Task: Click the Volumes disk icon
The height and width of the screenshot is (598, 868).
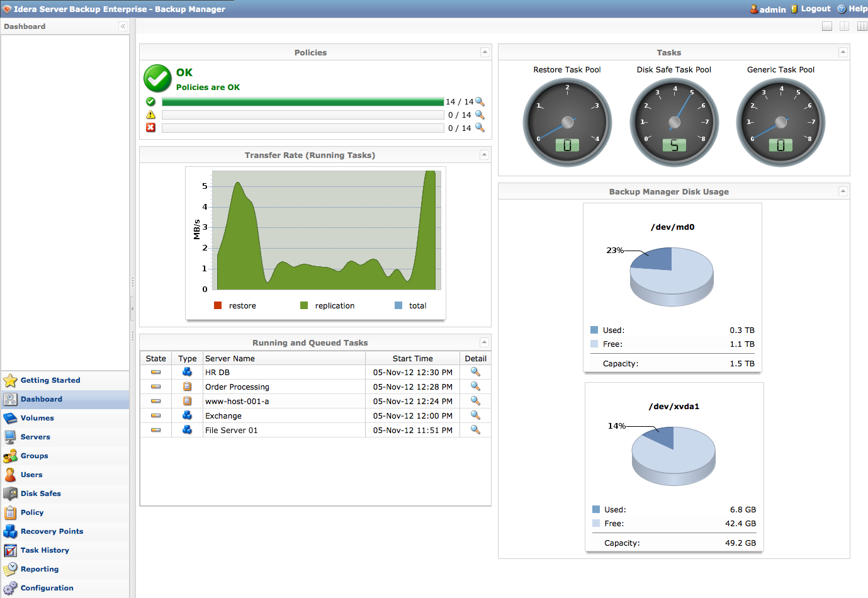Action: (x=10, y=418)
